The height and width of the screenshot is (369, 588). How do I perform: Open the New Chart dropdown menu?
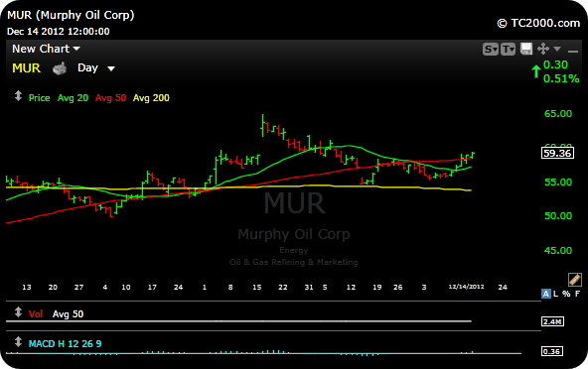coord(46,49)
